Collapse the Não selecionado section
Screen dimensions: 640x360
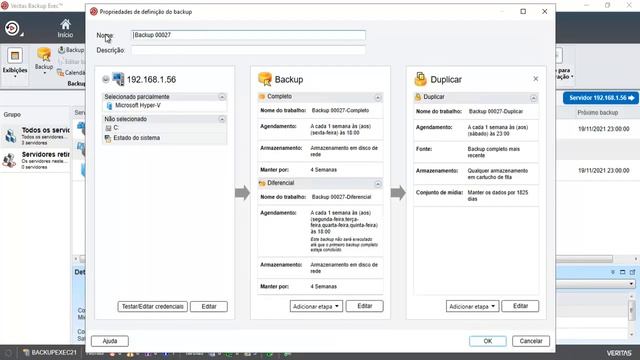[x=222, y=119]
